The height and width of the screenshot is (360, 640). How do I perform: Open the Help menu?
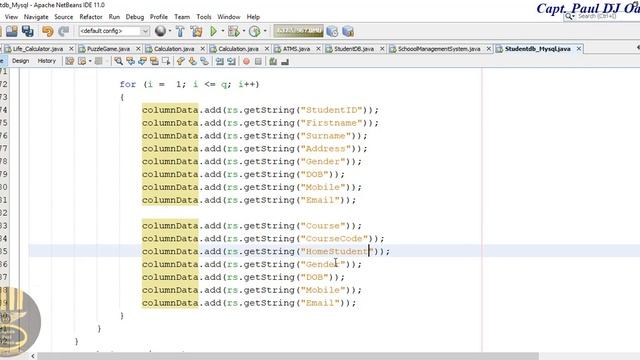click(253, 17)
